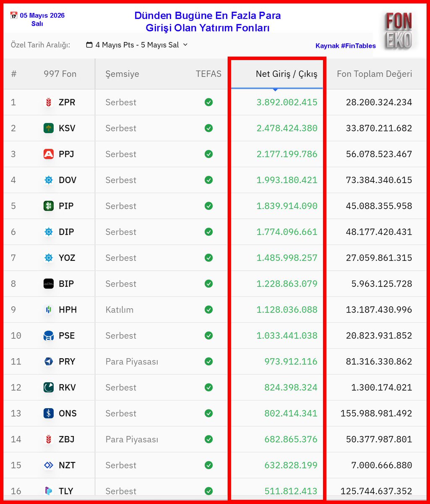Open the date range dropdown chevron

pyautogui.click(x=185, y=45)
